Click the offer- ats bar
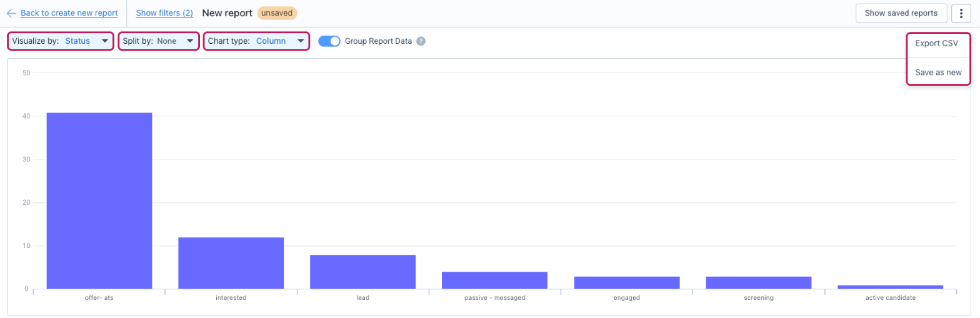 click(x=99, y=201)
